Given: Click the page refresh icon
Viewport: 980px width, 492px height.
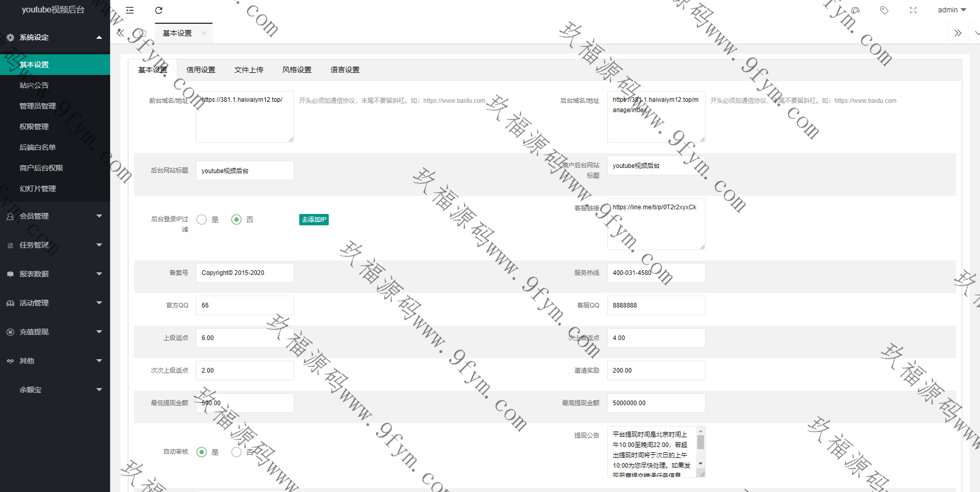Looking at the screenshot, I should 159,10.
